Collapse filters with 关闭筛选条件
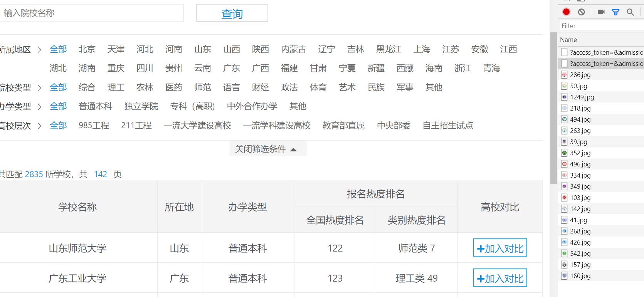Image resolution: width=644 pixels, height=297 pixels. click(x=268, y=149)
